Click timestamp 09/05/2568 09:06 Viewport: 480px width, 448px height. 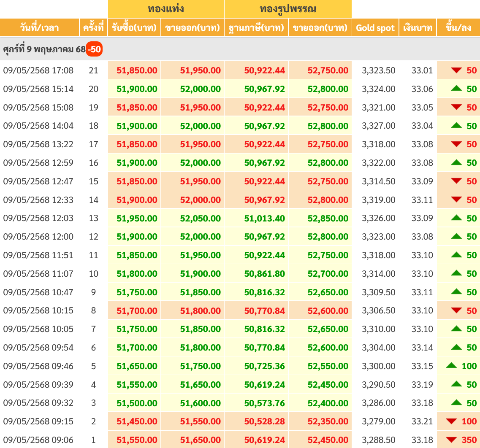point(38,440)
